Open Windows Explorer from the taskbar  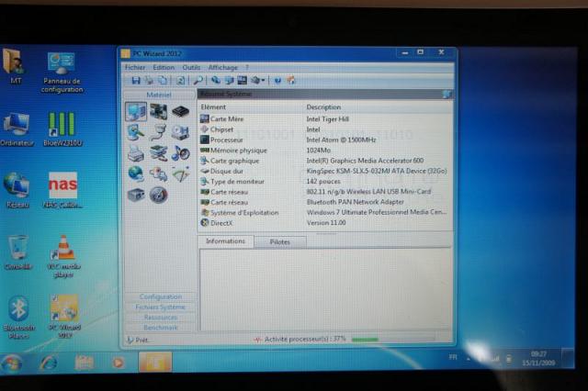click(x=84, y=363)
